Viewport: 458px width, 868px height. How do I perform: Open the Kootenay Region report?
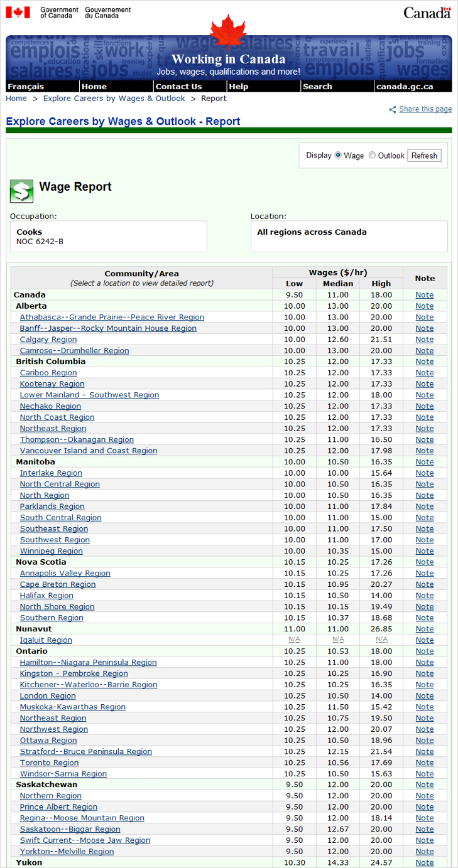coord(52,384)
